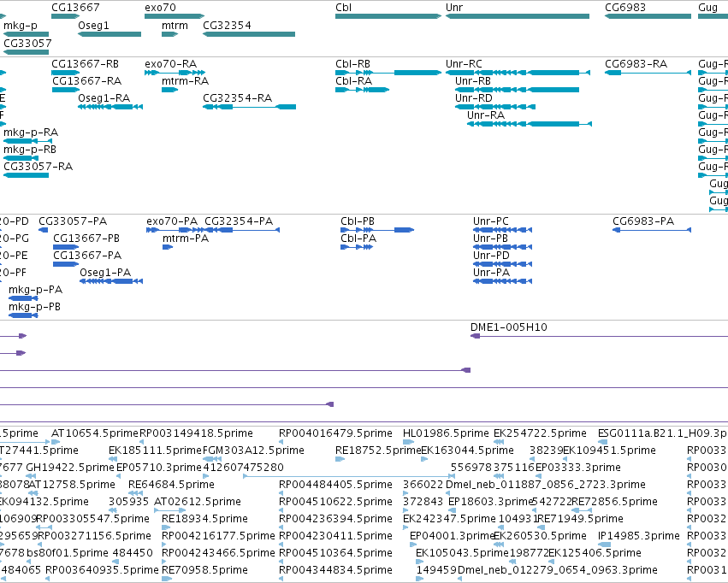Select the EP04001.3prime label

click(453, 536)
